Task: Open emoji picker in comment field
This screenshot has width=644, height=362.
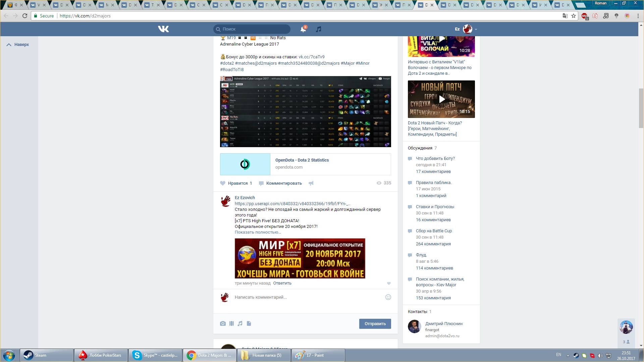Action: point(388,297)
